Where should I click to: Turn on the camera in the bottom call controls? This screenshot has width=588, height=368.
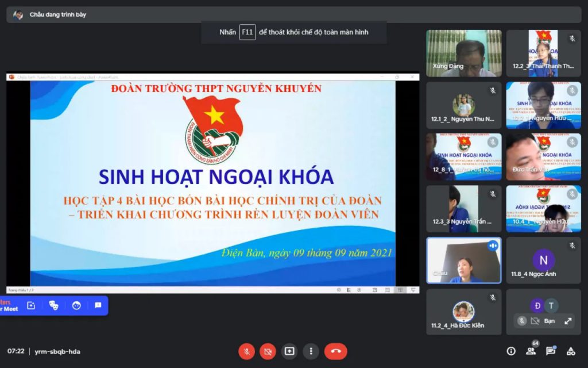pos(268,351)
